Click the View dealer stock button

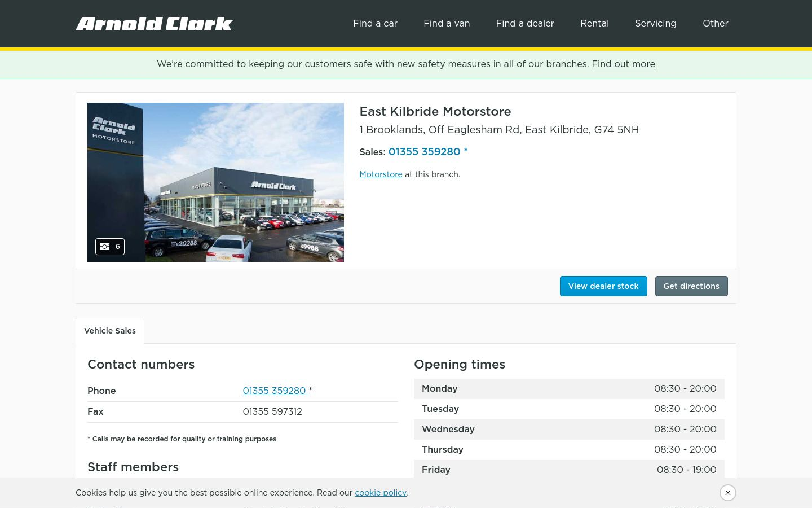[603, 286]
